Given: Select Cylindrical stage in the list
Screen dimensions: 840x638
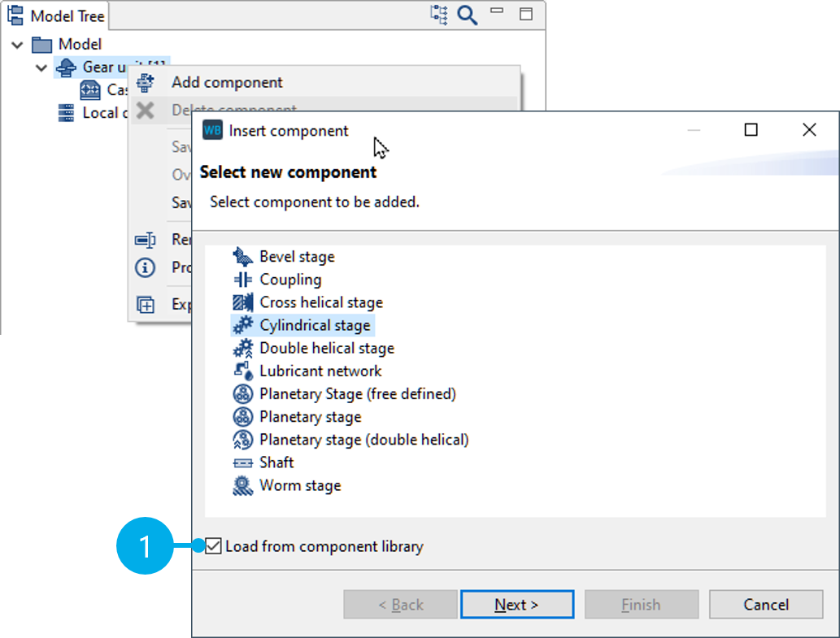Looking at the screenshot, I should [314, 325].
